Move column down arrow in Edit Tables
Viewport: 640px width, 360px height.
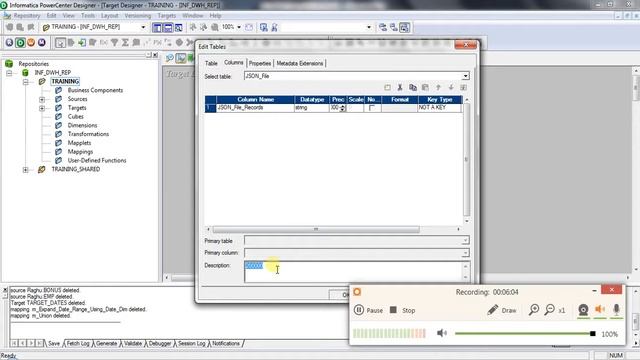pos(451,87)
